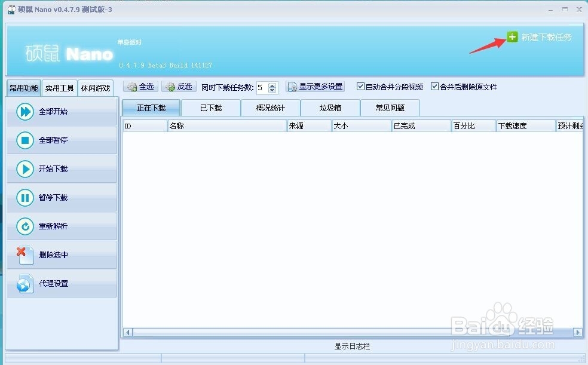Sort by the 来源 column header
588x365 pixels.
pyautogui.click(x=310, y=126)
